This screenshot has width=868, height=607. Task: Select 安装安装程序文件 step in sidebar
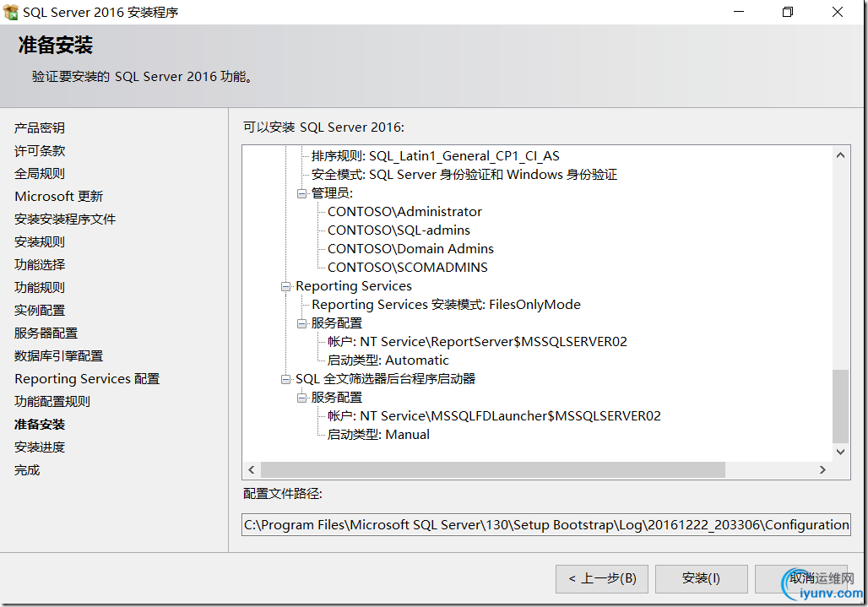[65, 219]
